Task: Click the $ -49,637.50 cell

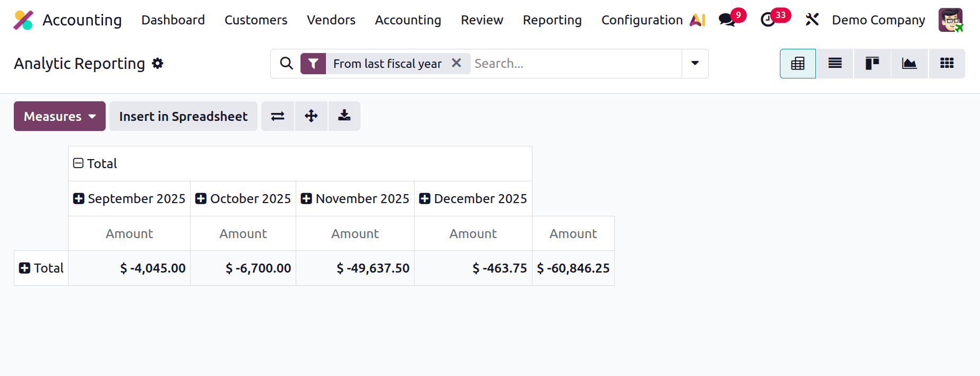Action: tap(355, 268)
